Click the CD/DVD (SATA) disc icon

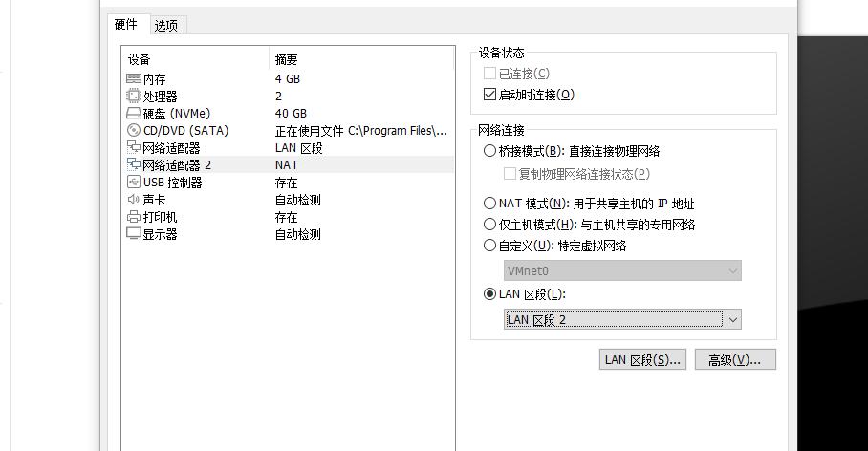pos(134,131)
